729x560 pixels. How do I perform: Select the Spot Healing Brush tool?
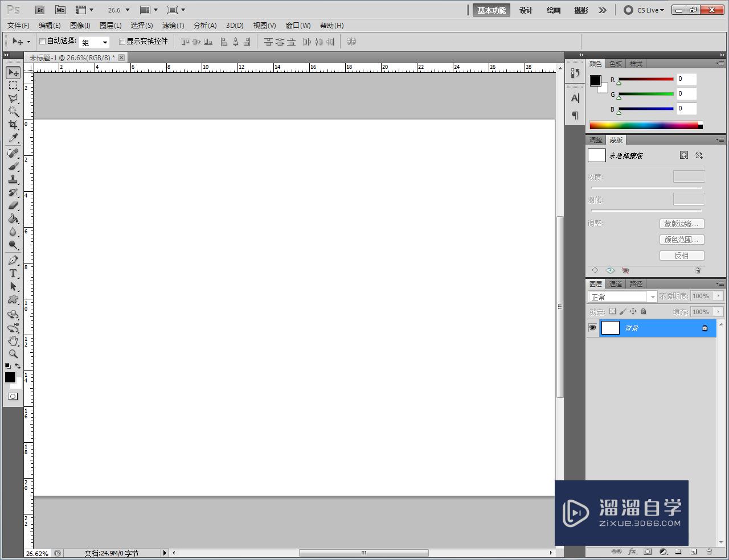point(13,153)
